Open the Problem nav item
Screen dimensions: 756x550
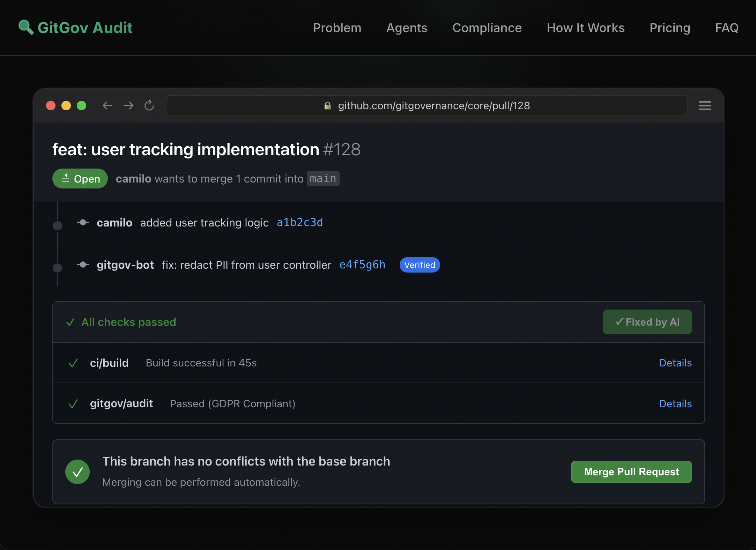337,28
